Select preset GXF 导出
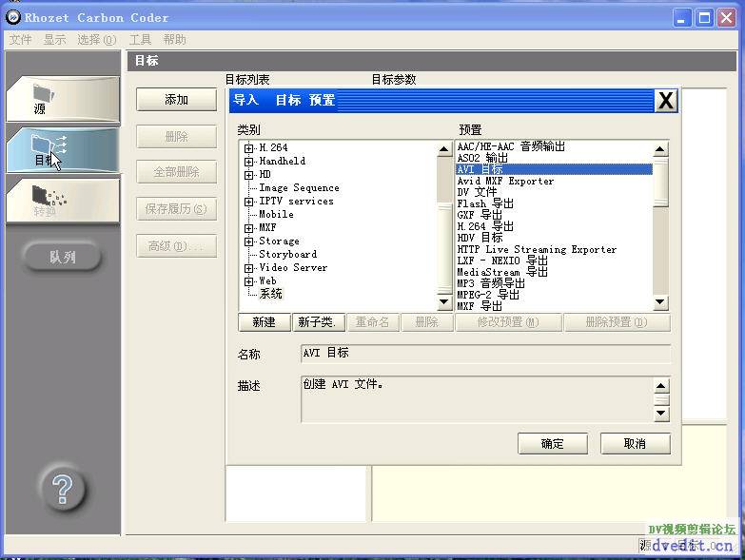The width and height of the screenshot is (745, 560). pos(480,215)
